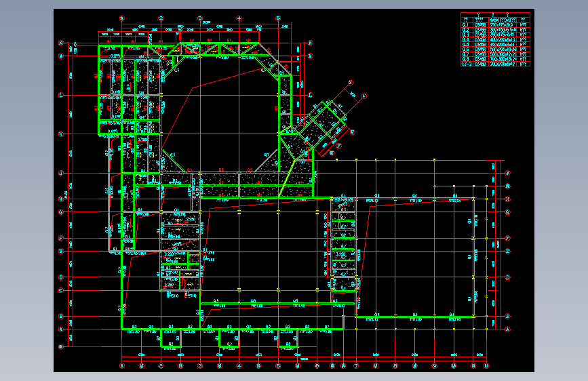Click the left-side axis bubble E
The image size is (588, 381).
pos(61,252)
